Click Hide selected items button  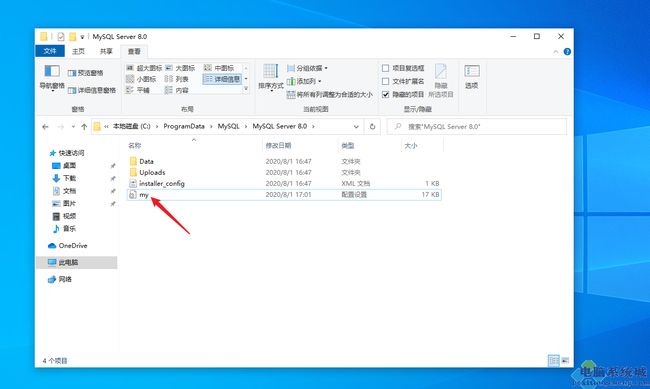pos(441,81)
